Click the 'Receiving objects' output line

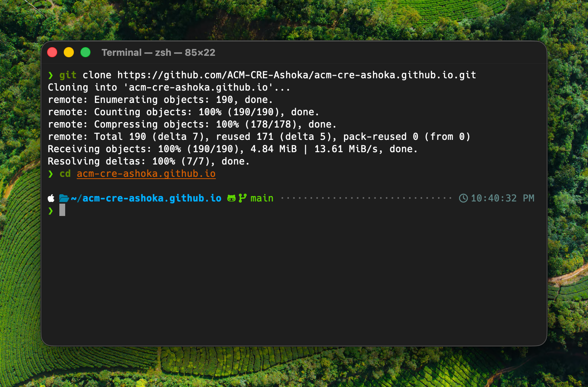(x=232, y=149)
